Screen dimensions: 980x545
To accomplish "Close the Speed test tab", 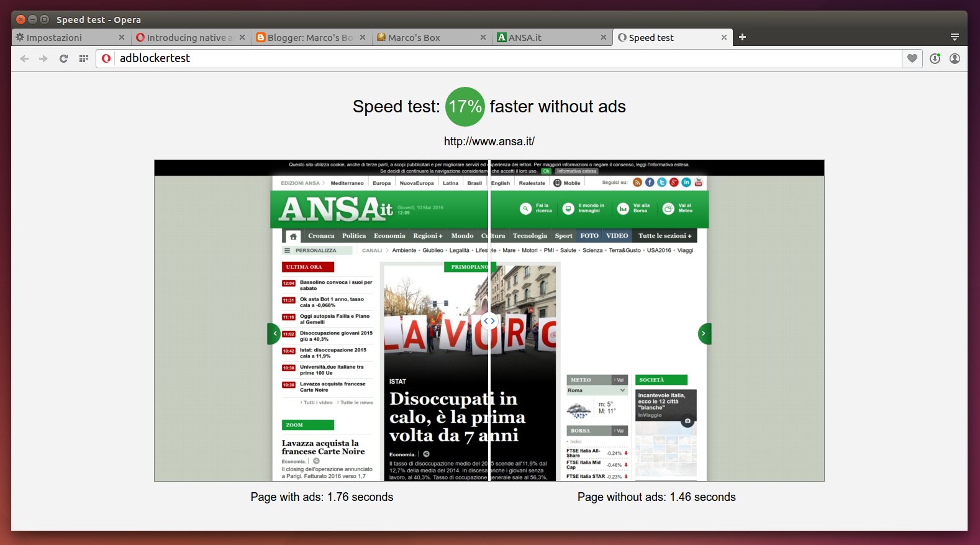I will click(724, 37).
